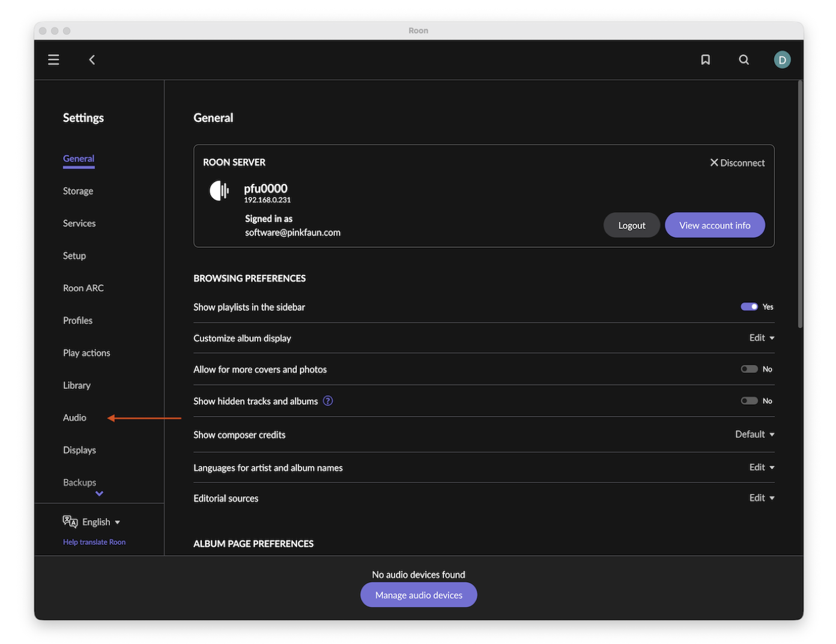Click the vertical scrollbar of settings page
This screenshot has height=644, width=836.
pos(800,204)
